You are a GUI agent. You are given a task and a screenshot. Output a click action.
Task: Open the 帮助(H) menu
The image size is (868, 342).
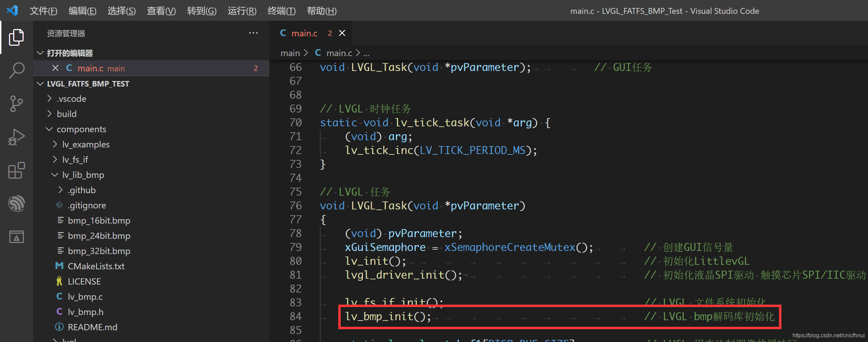322,11
